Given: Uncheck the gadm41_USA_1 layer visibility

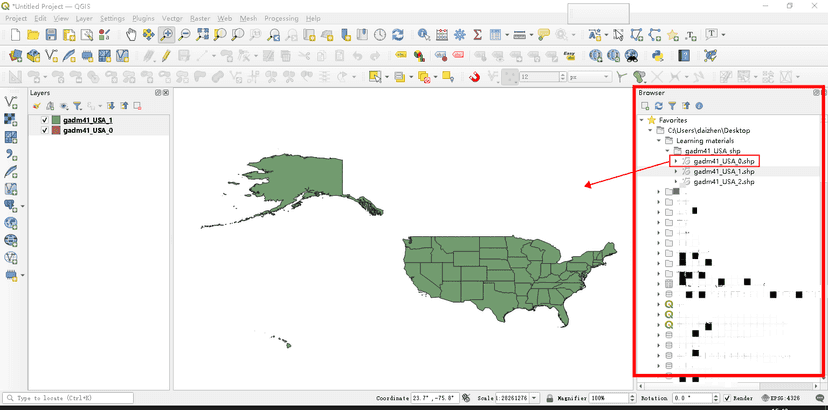Looking at the screenshot, I should coord(44,120).
